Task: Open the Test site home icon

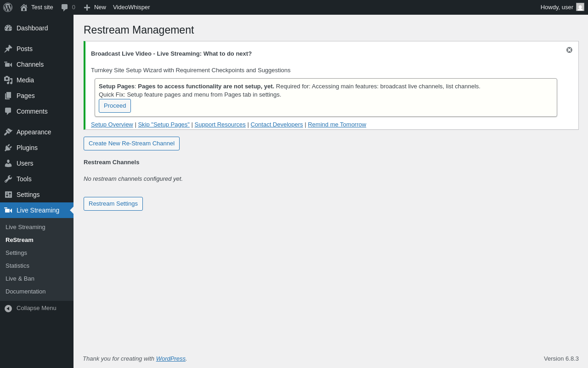Action: (x=24, y=7)
